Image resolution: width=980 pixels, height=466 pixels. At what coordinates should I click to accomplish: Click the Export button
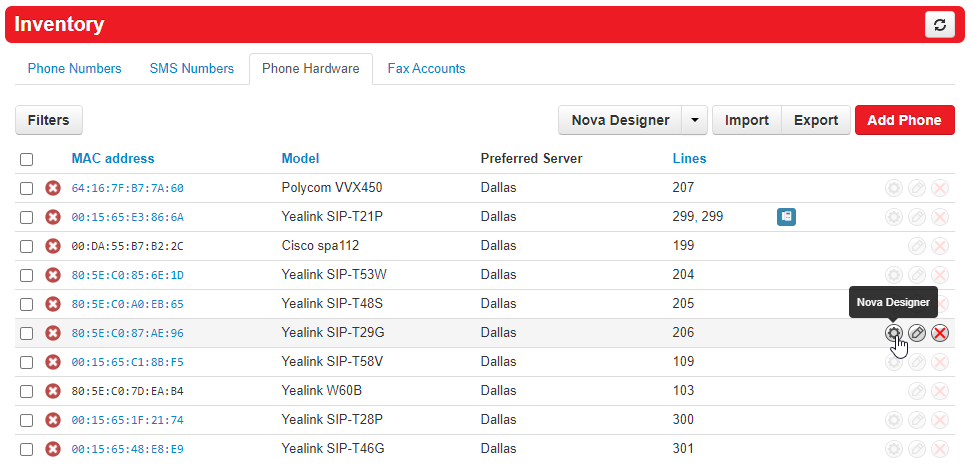coord(816,120)
